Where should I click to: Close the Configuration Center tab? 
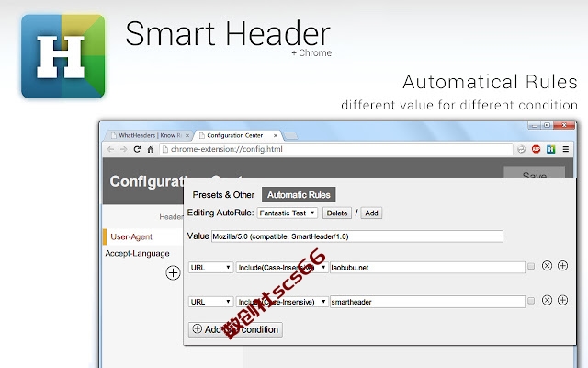coord(276,135)
